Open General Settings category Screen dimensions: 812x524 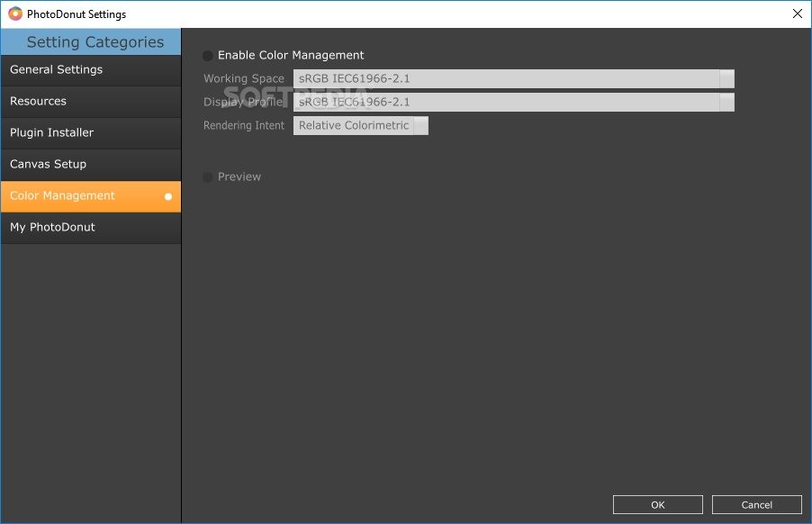(91, 70)
